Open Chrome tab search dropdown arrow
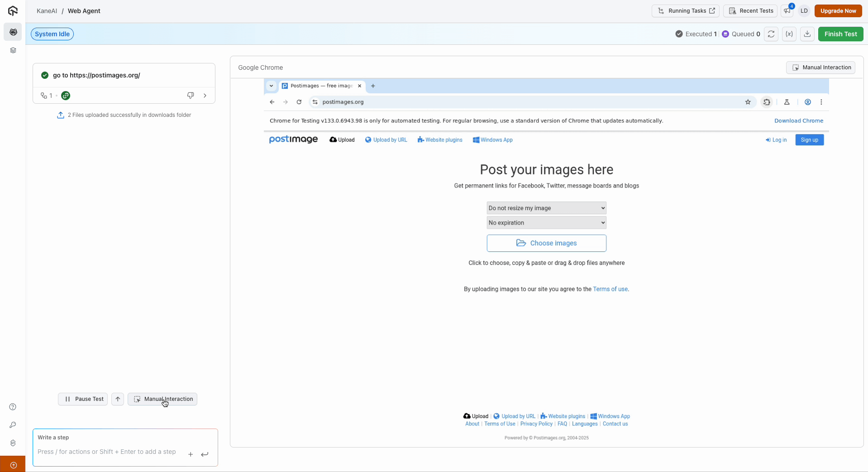Image resolution: width=868 pixels, height=472 pixels. tap(271, 86)
